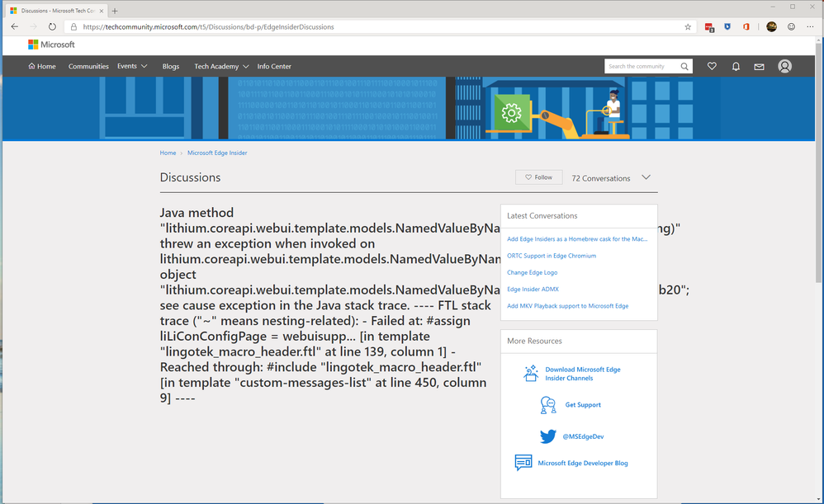Image resolution: width=824 pixels, height=504 pixels.
Task: Open 'Add MKV Playback support' conversation
Action: tap(567, 306)
